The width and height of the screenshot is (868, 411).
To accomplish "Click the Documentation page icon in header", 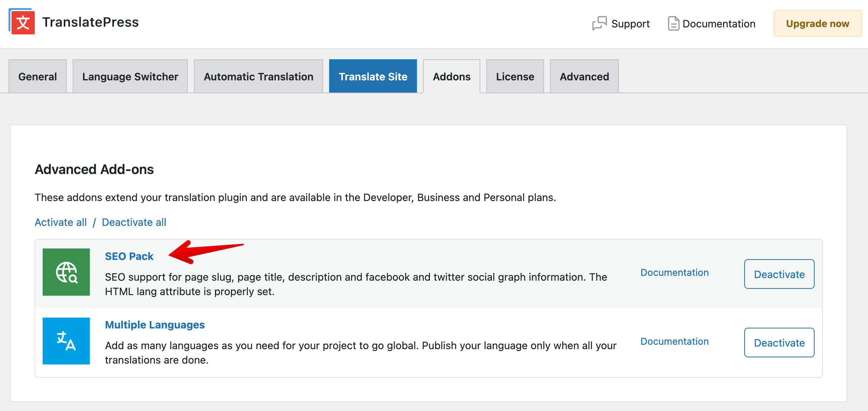I will pos(673,23).
